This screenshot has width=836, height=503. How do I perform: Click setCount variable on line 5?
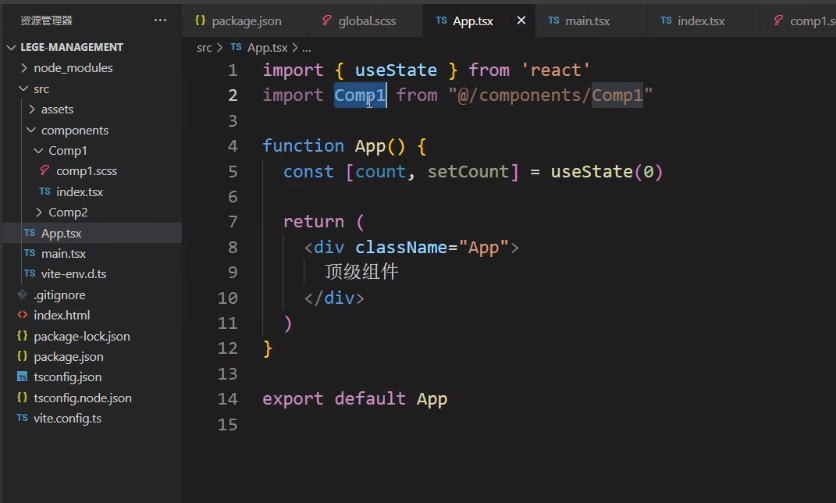point(468,172)
